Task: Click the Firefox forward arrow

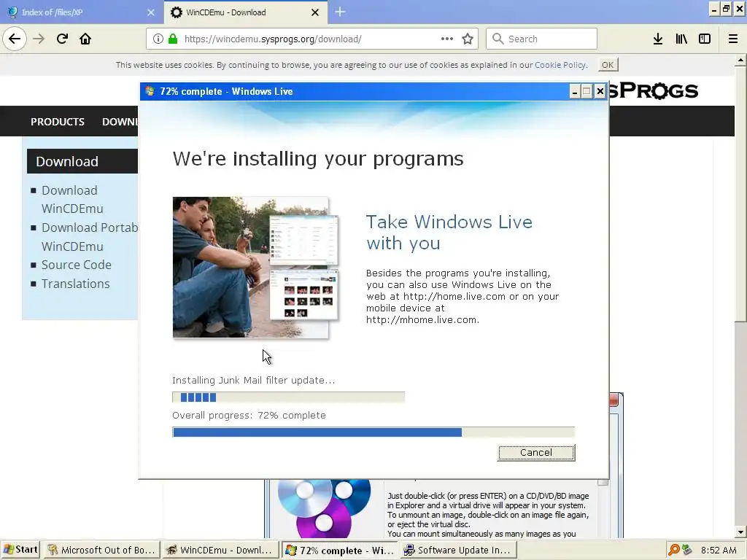Action: [39, 39]
